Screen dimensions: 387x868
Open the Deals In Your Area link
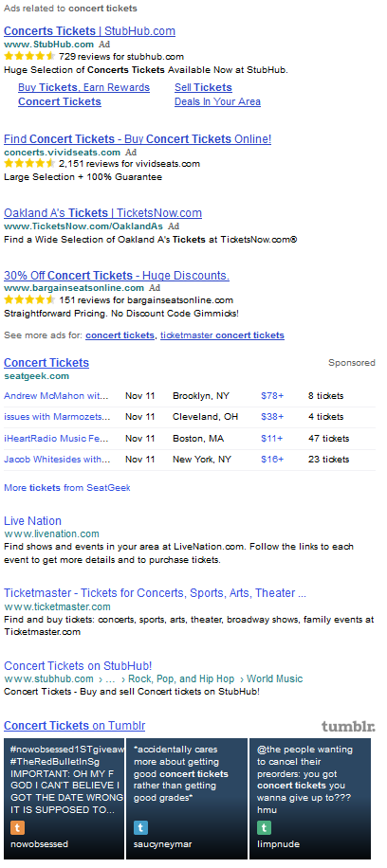[217, 101]
